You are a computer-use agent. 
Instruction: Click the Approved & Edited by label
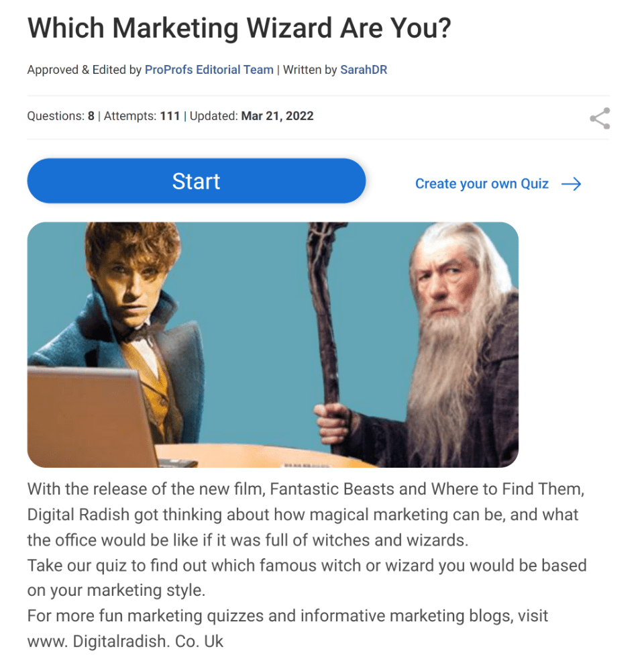tap(84, 70)
